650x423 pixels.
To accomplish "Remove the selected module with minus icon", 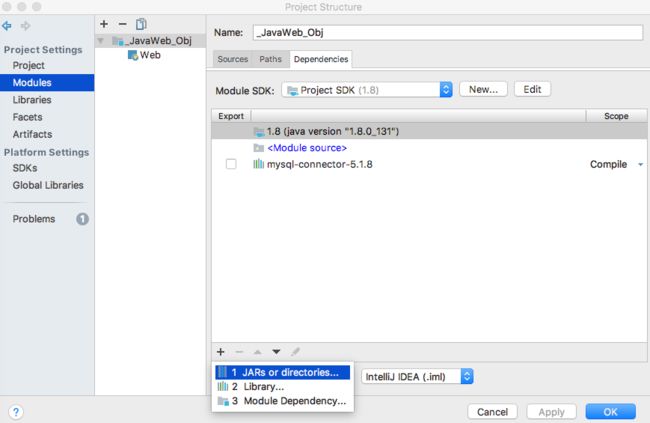I will [x=122, y=24].
